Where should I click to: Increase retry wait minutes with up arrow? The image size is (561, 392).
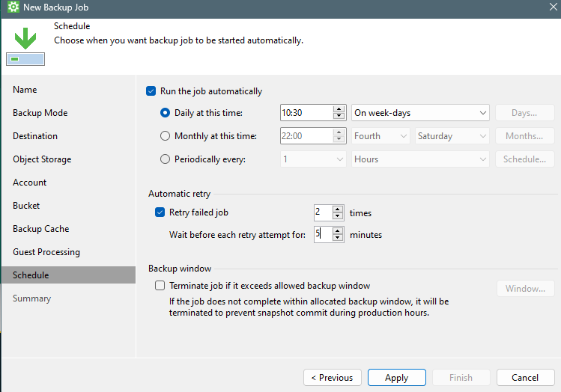pos(338,230)
